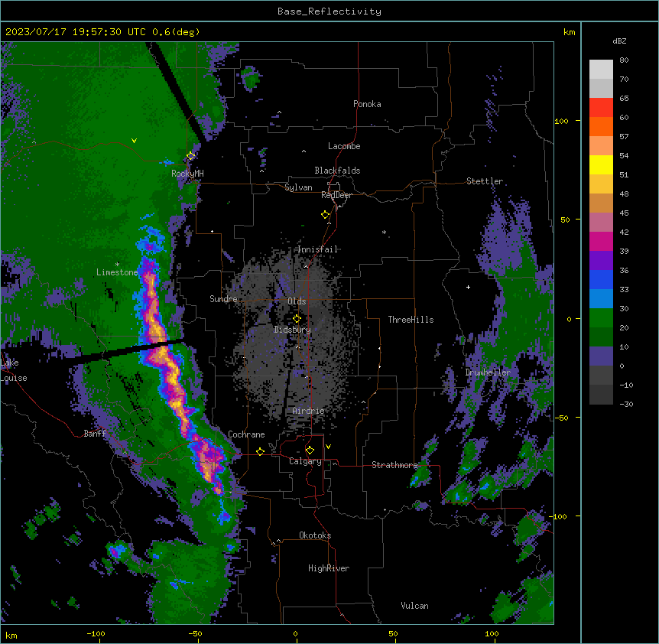Select the yellow 51-54 dBZ legend band
The image size is (659, 644).
[601, 164]
